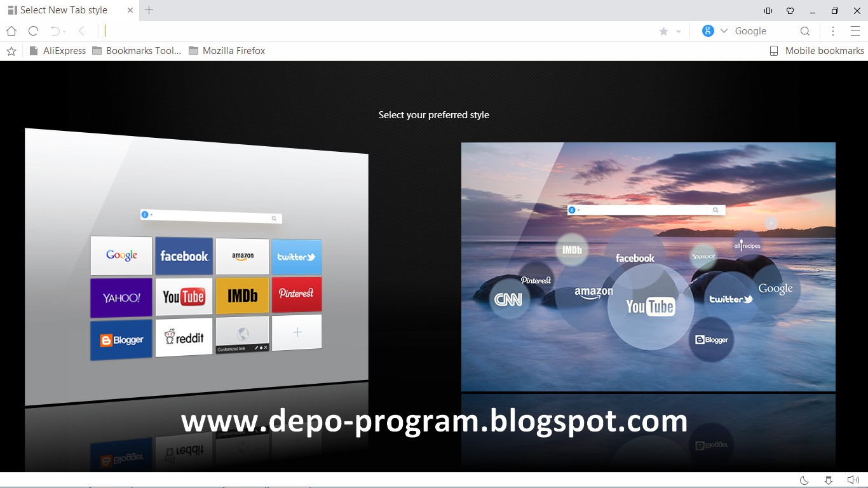Screen dimensions: 868x488
Task: Close the 'Select New Tab style' tab
Action: coord(131,10)
